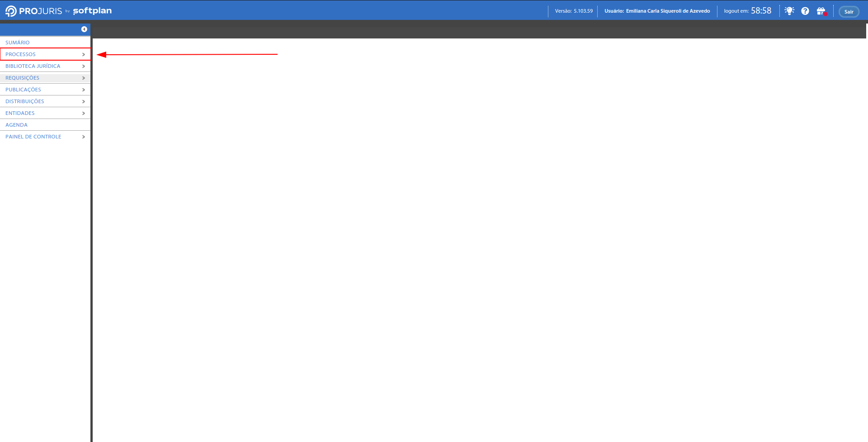The width and height of the screenshot is (868, 442).
Task: Click the user name Emiliana Carla
Action: (x=668, y=11)
